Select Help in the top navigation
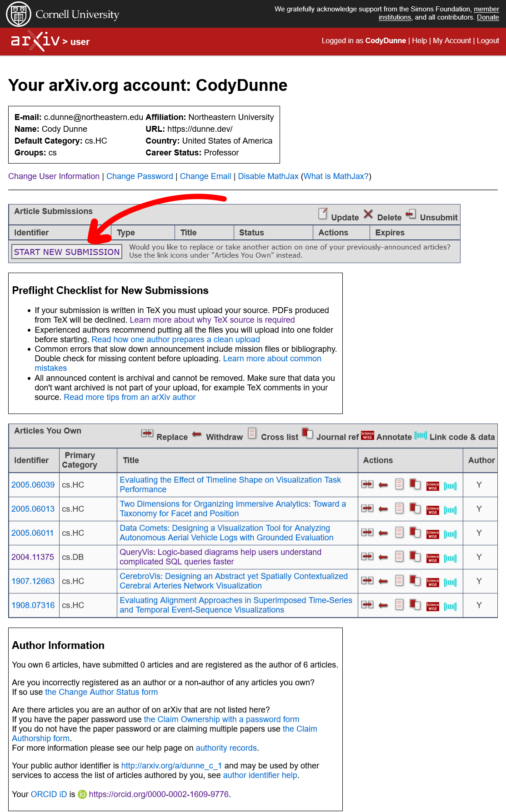 click(x=419, y=40)
